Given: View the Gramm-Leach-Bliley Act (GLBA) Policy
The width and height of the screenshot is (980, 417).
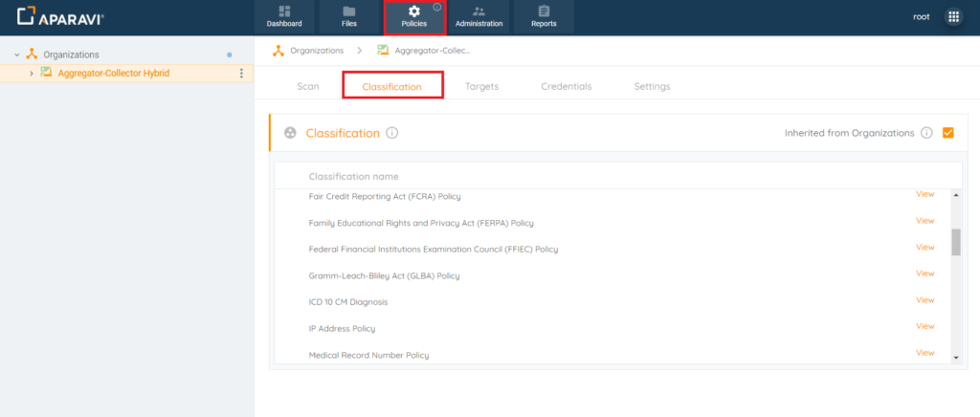Looking at the screenshot, I should coord(925,274).
